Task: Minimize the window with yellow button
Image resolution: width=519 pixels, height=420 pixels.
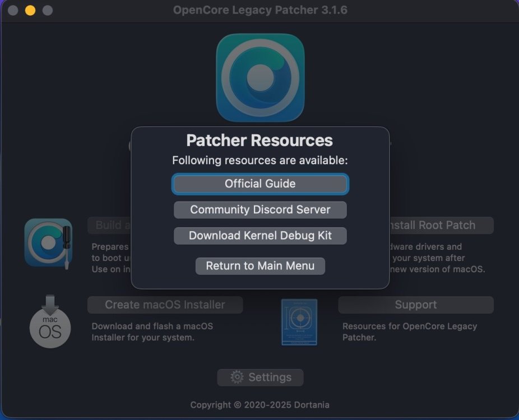Action: [30, 10]
